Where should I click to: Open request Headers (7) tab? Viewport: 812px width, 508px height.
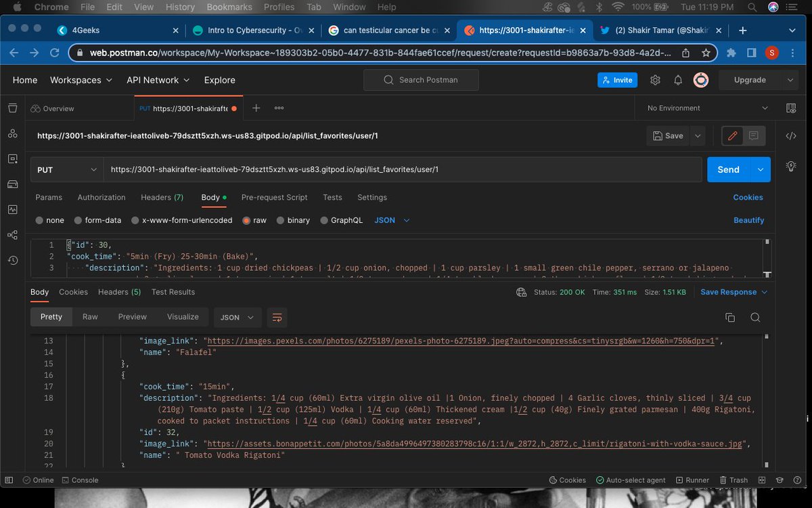pos(162,197)
